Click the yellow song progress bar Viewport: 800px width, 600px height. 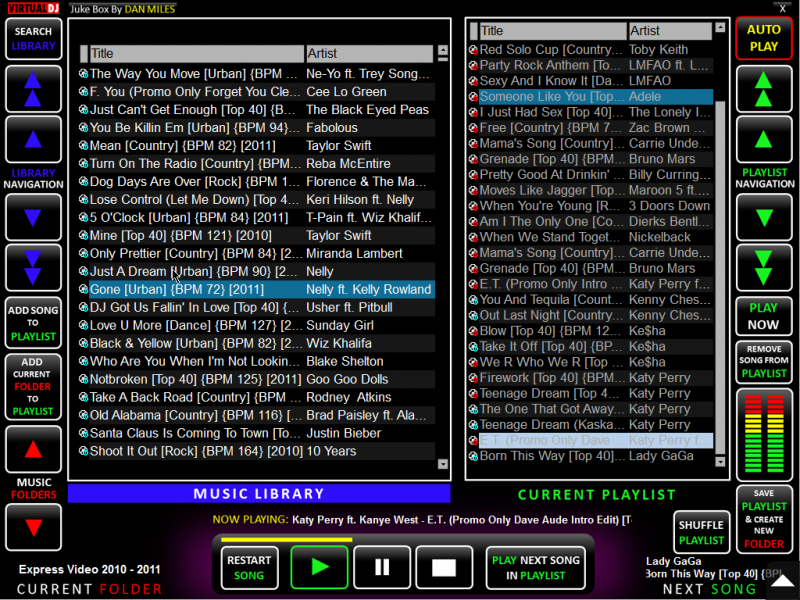tap(286, 539)
